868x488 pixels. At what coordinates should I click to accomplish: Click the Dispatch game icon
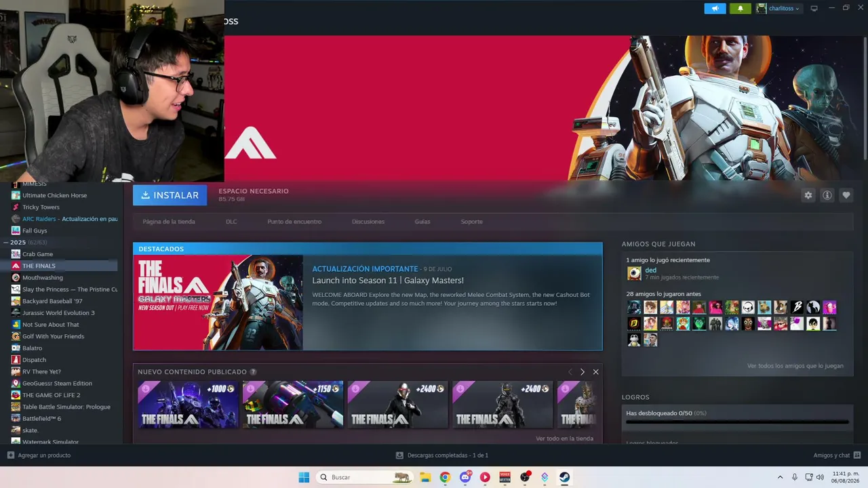point(16,360)
